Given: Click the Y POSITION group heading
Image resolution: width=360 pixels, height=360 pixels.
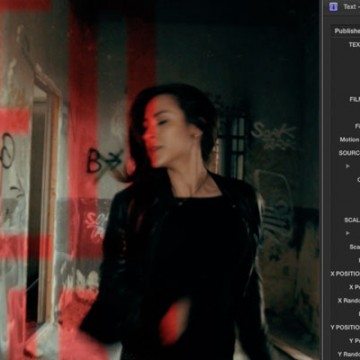Looking at the screenshot, I should pyautogui.click(x=345, y=327).
